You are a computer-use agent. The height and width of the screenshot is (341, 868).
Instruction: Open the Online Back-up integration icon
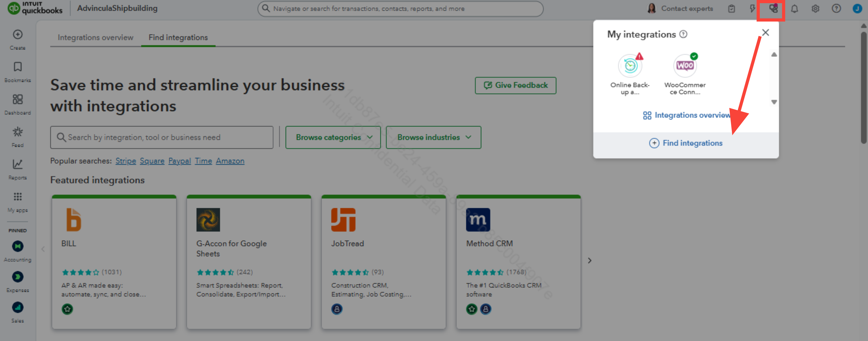tap(630, 66)
